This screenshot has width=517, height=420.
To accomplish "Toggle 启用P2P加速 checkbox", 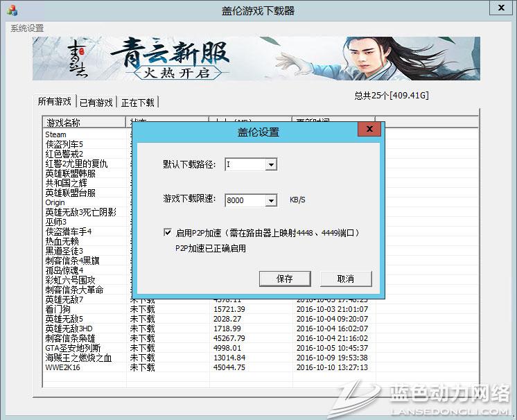I will coord(168,234).
